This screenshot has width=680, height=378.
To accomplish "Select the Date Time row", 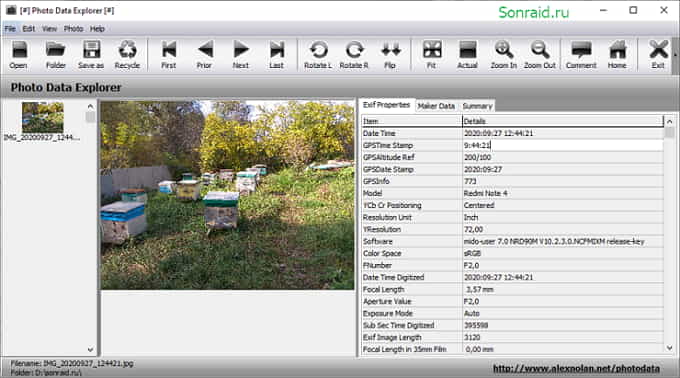I will point(512,133).
